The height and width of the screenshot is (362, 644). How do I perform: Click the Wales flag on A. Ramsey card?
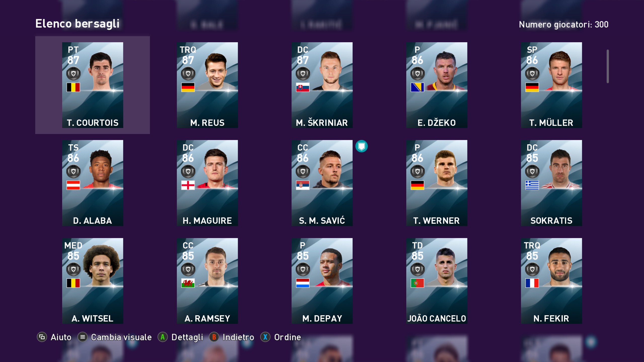coord(188,283)
